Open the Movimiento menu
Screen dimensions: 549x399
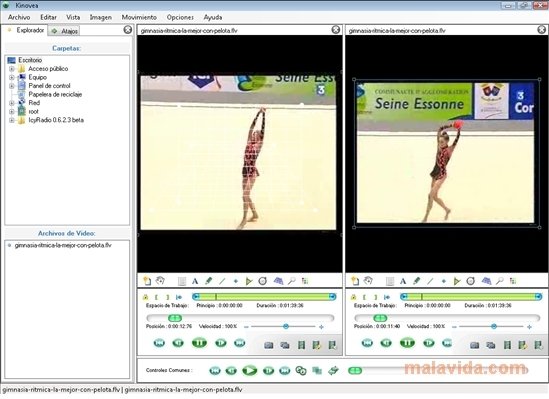(139, 17)
